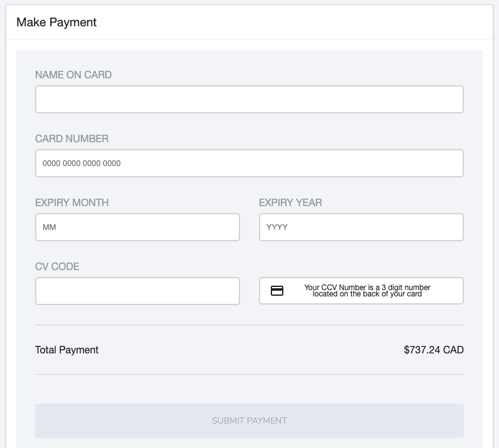Viewport: 499px width, 448px height.
Task: Click into the Card Number input
Action: [x=249, y=164]
